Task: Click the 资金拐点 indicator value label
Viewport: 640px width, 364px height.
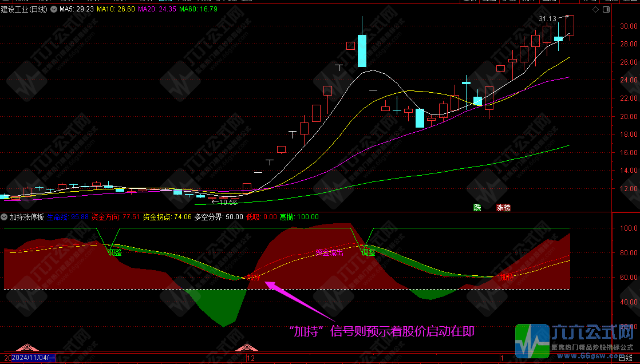Action: coord(167,217)
